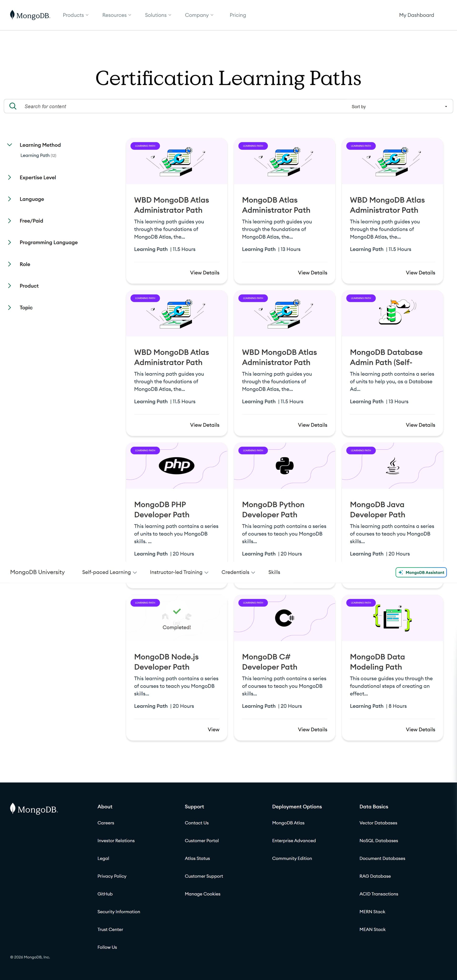
Task: Click the PHP logo thumbnail
Action: [x=177, y=465]
